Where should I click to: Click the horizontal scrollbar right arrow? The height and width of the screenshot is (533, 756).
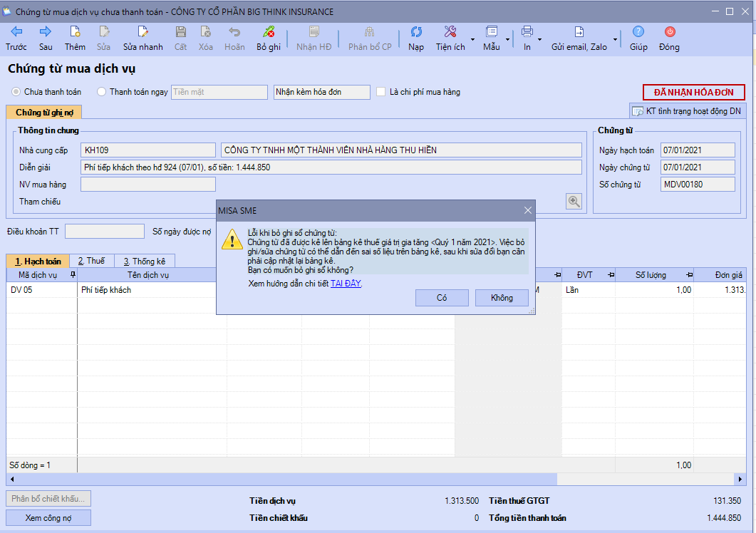(740, 480)
